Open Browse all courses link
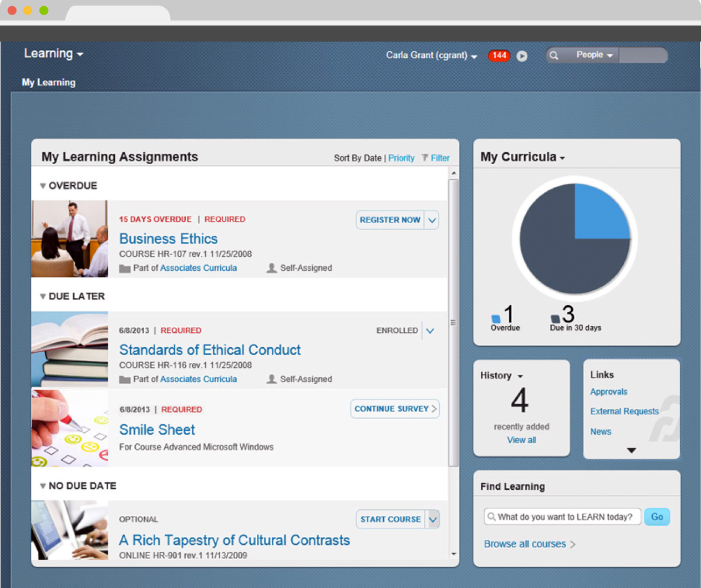701x588 pixels. (x=525, y=544)
